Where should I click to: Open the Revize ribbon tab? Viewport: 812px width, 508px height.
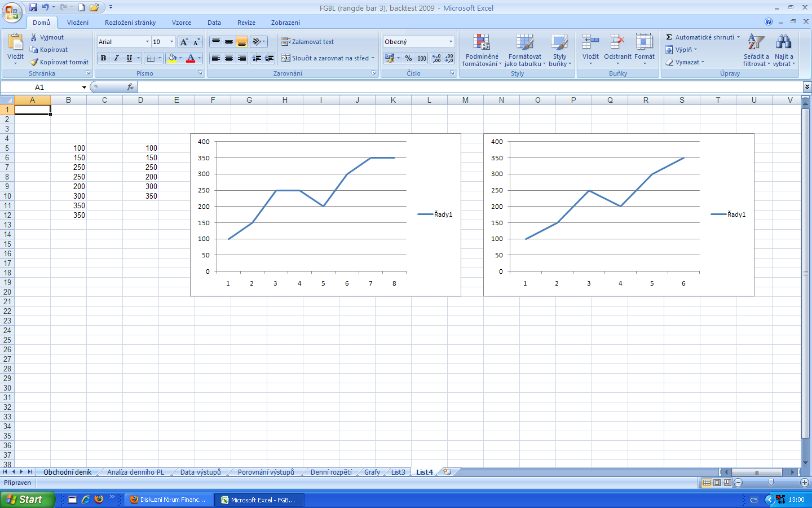tap(246, 23)
